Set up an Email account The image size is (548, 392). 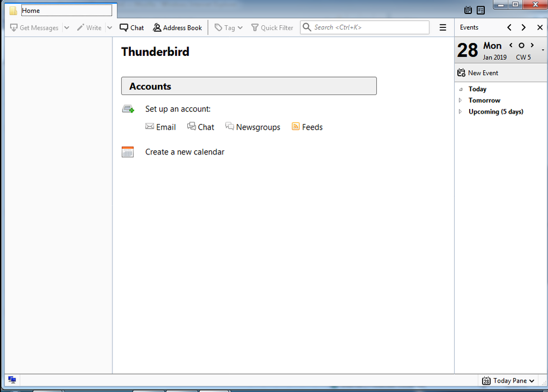click(x=161, y=127)
